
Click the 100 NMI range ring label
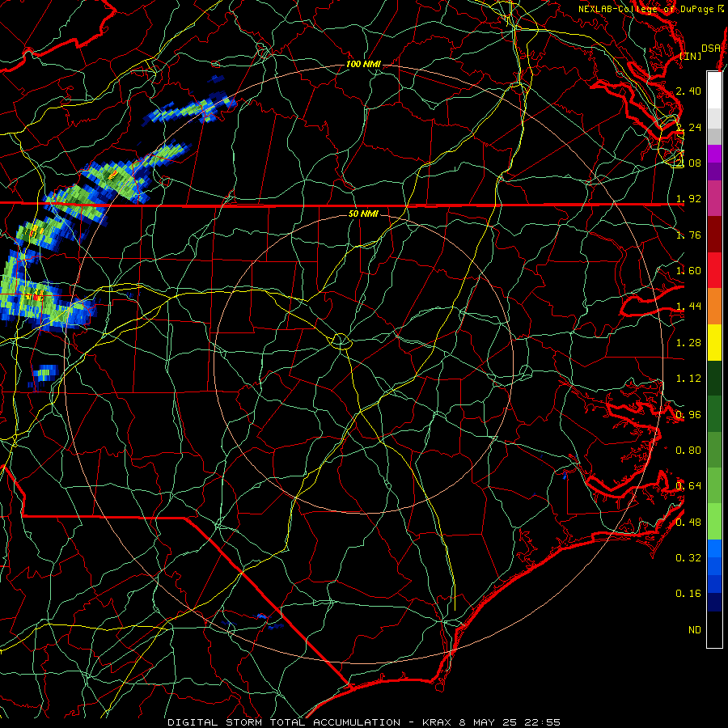pos(363,64)
